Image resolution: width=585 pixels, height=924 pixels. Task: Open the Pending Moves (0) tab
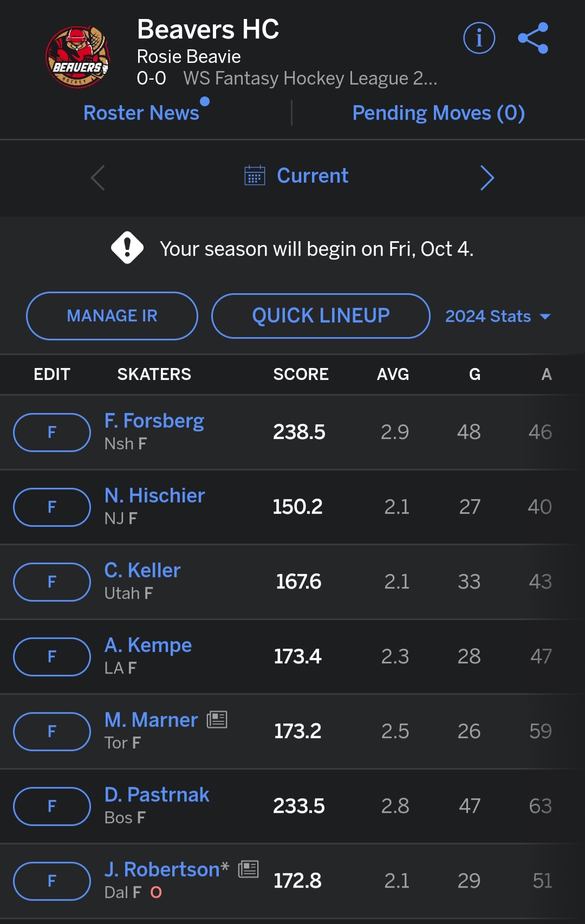click(438, 113)
